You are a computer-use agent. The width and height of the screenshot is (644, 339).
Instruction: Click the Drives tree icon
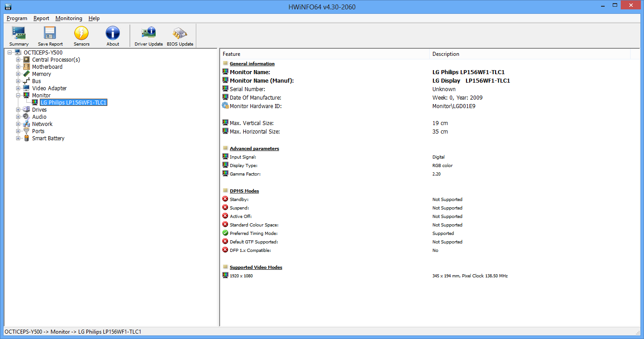[x=27, y=110]
